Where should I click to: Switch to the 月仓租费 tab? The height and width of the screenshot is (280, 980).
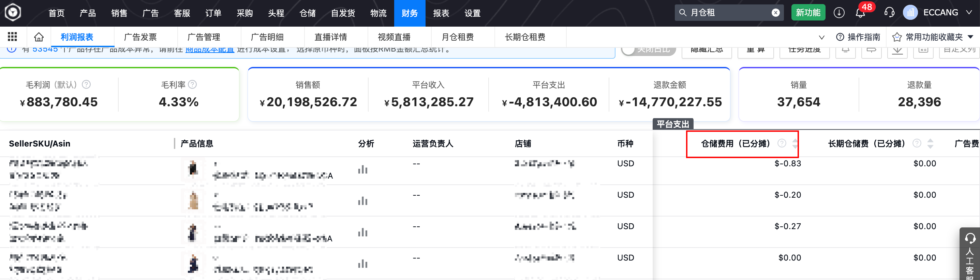[x=457, y=37]
